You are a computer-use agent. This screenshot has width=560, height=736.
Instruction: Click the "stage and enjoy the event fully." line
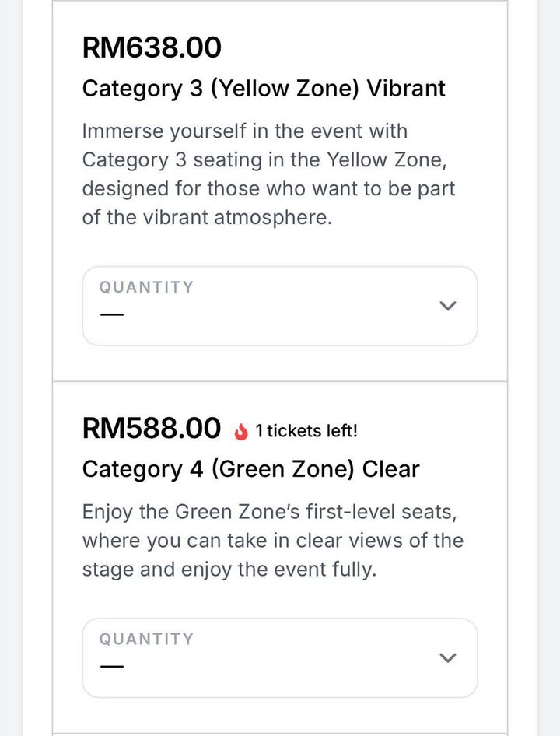[x=229, y=570]
